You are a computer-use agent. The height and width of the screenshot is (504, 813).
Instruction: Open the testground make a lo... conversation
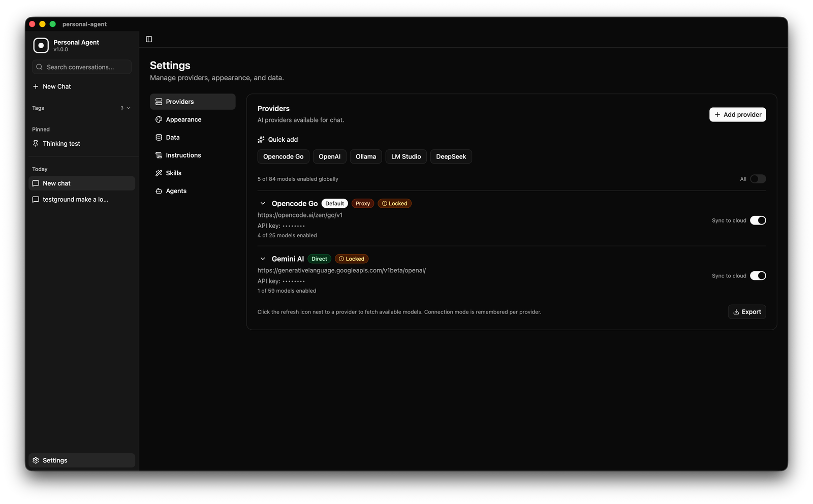(82, 200)
